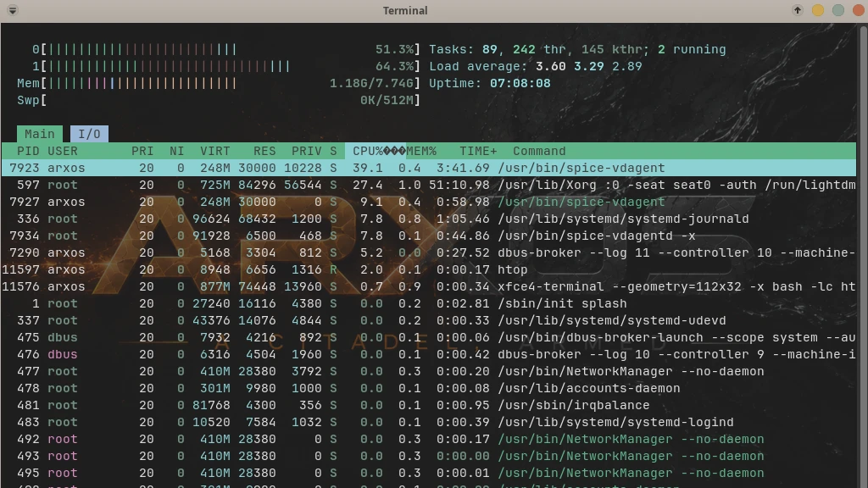Click the Load average readout

click(536, 66)
